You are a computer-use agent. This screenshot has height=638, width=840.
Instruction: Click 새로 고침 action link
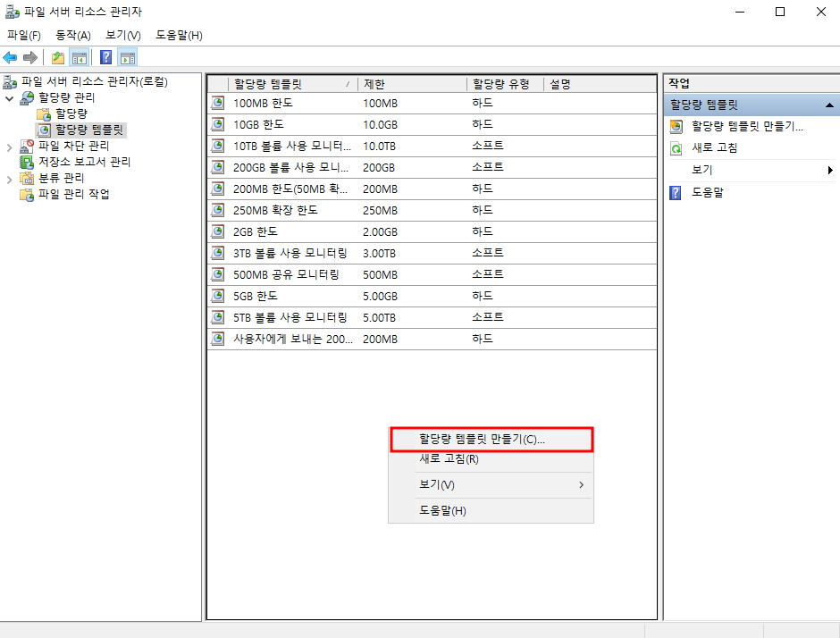pos(715,147)
